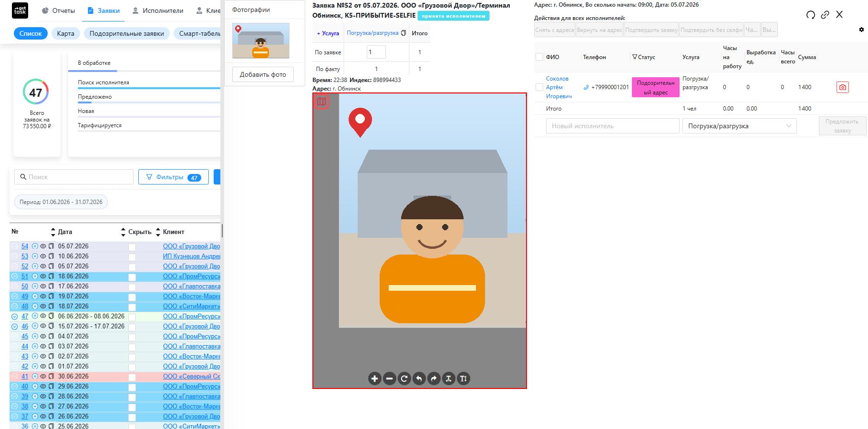Rotate photo left with curved arrow
The height and width of the screenshot is (429, 868).
tap(419, 378)
